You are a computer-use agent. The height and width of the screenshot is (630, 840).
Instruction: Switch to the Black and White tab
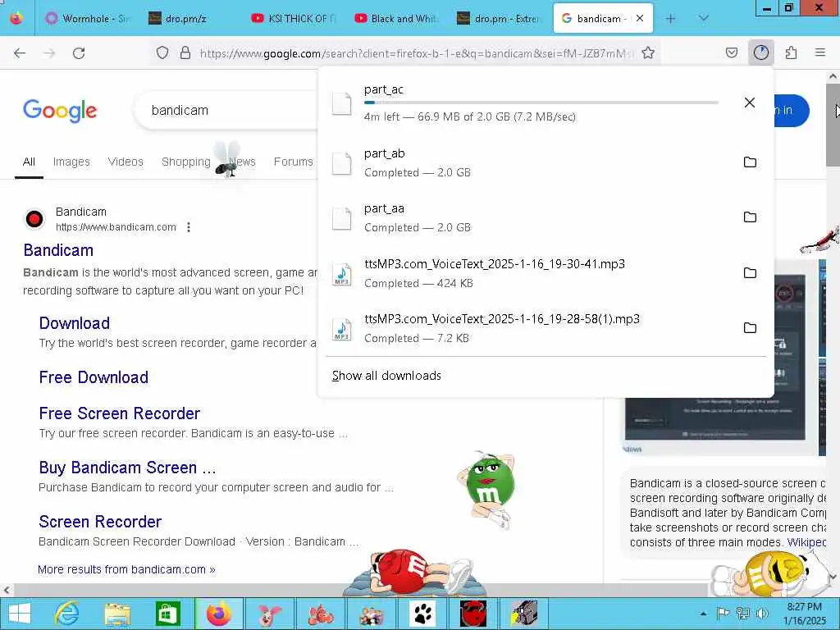(x=396, y=19)
